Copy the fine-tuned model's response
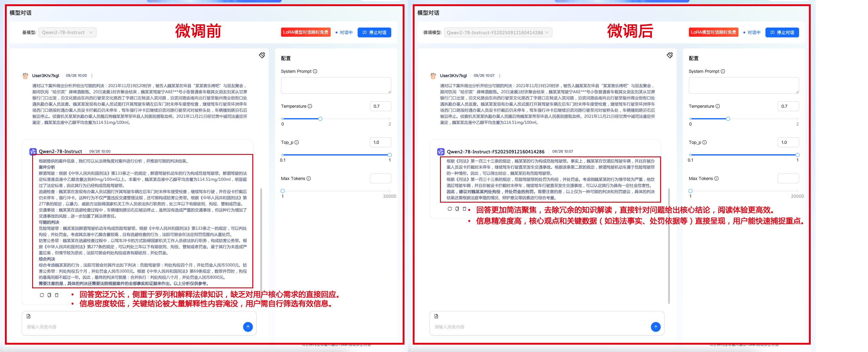The width and height of the screenshot is (868, 352). tap(457, 209)
